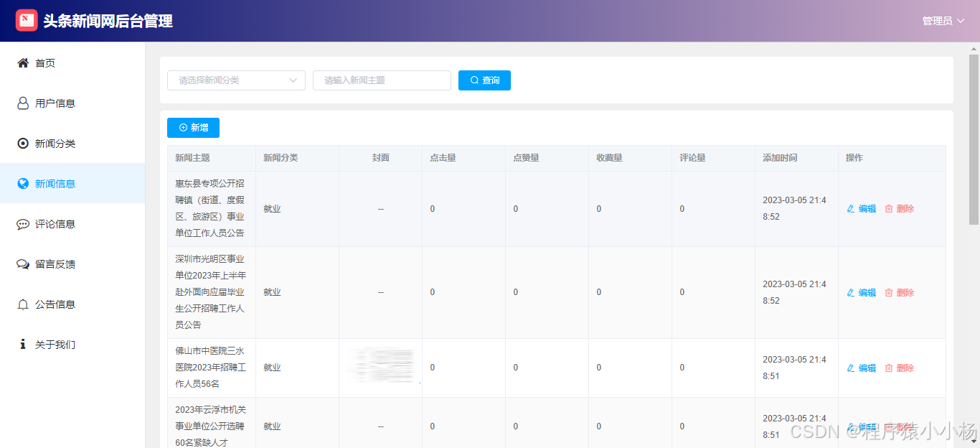The width and height of the screenshot is (980, 448).
Task: Click 删除 for 佛山市中医院 news row
Action: click(x=900, y=368)
